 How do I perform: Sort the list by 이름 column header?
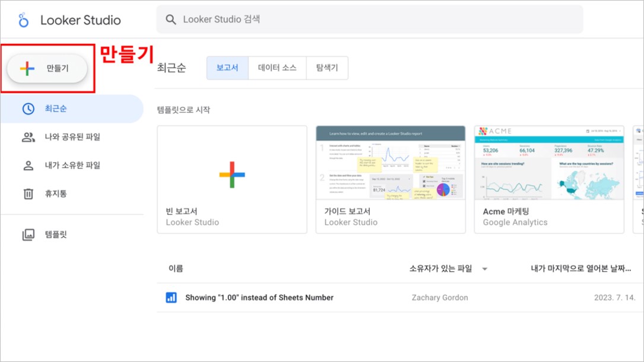[176, 268]
